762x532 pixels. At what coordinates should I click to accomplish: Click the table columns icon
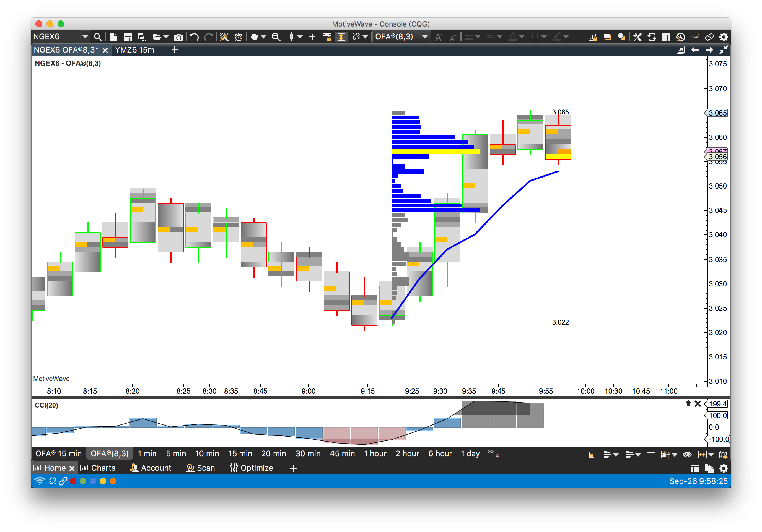(666, 37)
